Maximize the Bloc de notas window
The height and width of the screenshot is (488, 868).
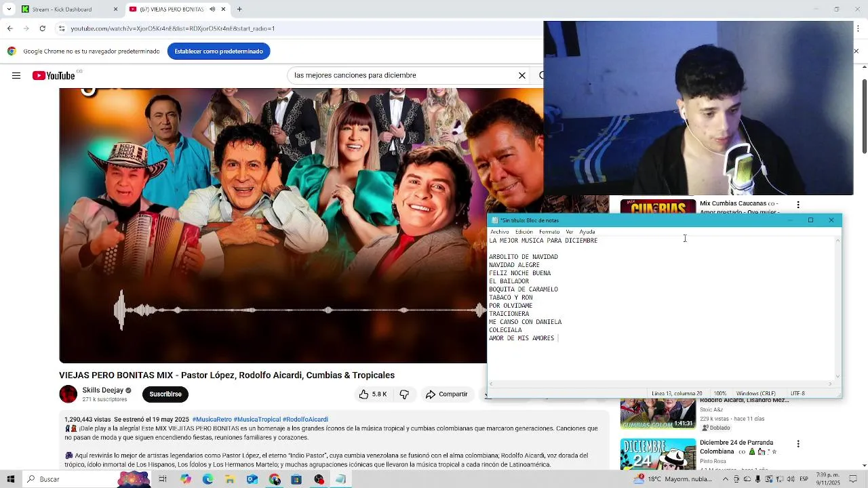810,220
